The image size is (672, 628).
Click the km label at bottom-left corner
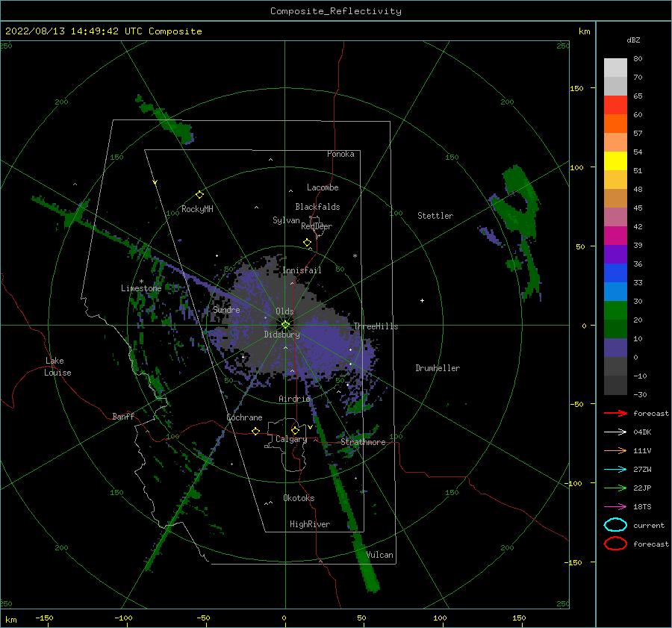pyautogui.click(x=10, y=620)
